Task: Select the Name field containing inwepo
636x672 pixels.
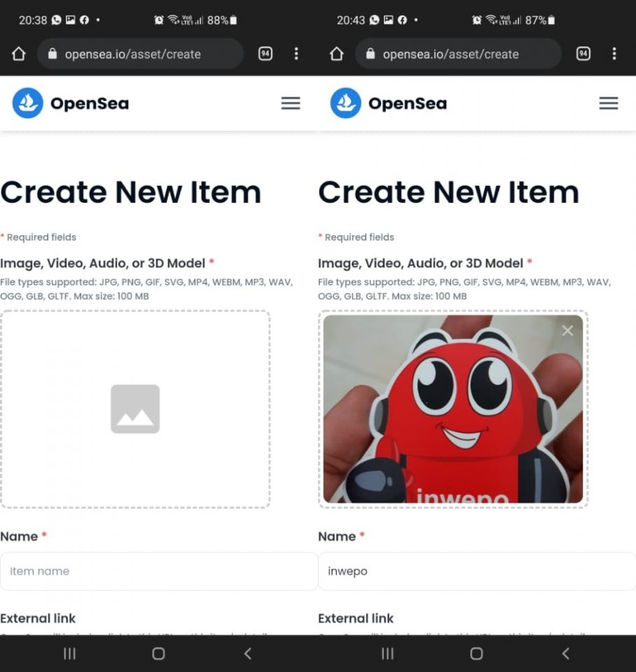Action: point(476,571)
